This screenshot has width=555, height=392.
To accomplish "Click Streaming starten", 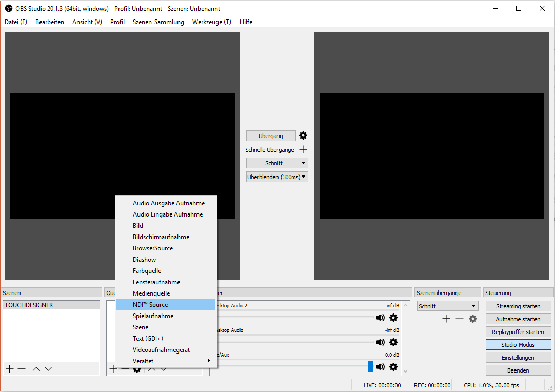I will tap(518, 306).
